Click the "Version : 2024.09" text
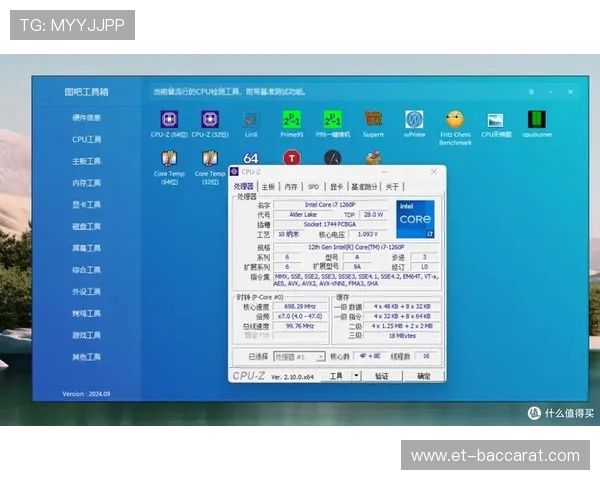Screen dimensions: 600x480 86,394
